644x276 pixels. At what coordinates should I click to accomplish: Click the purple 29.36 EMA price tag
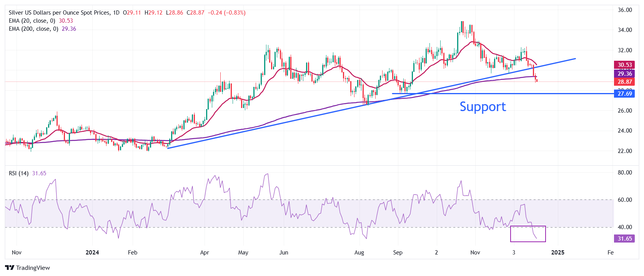(624, 74)
